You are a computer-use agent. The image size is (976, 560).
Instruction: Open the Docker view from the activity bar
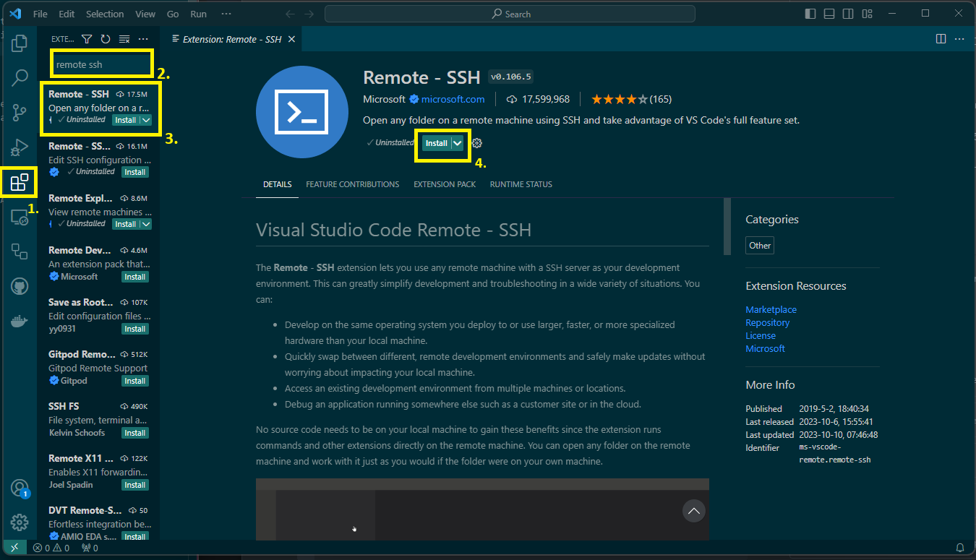[x=19, y=320]
